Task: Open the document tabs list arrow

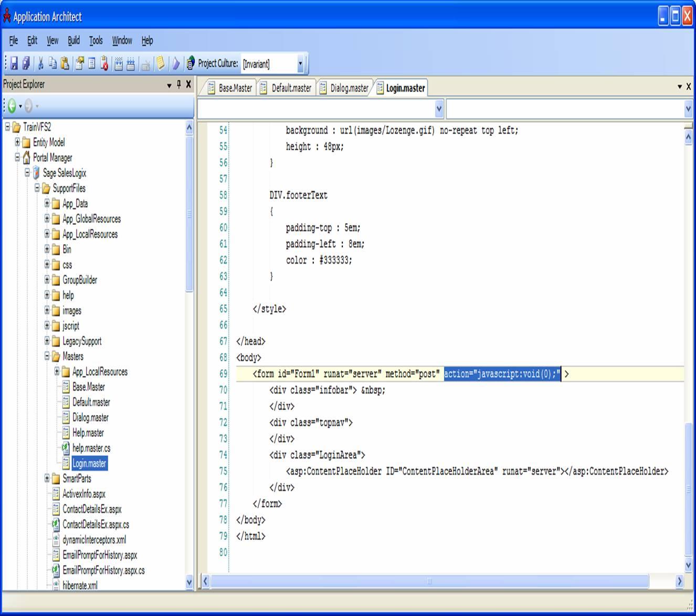Action: tap(680, 87)
